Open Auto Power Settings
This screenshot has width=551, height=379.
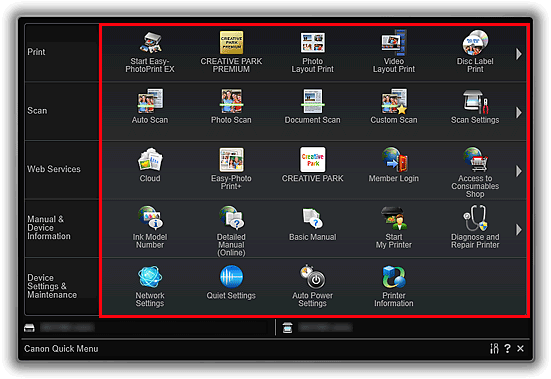point(312,286)
